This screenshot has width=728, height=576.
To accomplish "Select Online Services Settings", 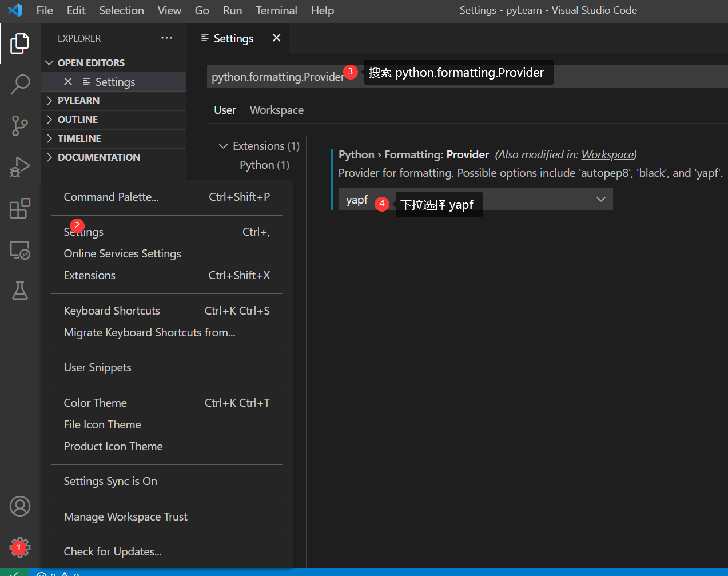I will coord(166,253).
